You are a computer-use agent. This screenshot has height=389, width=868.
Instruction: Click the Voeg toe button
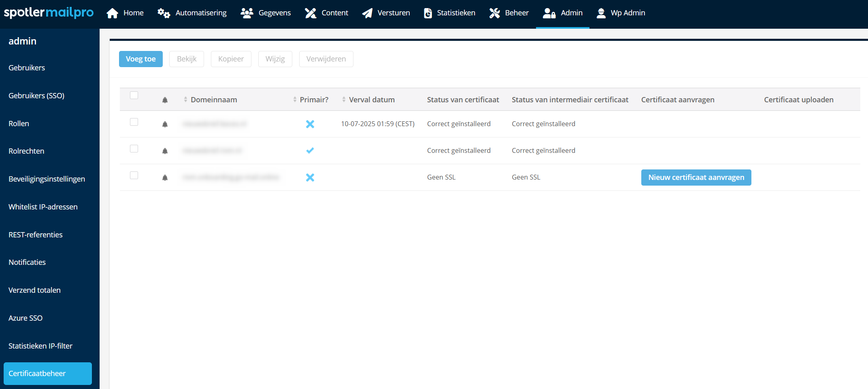tap(140, 59)
